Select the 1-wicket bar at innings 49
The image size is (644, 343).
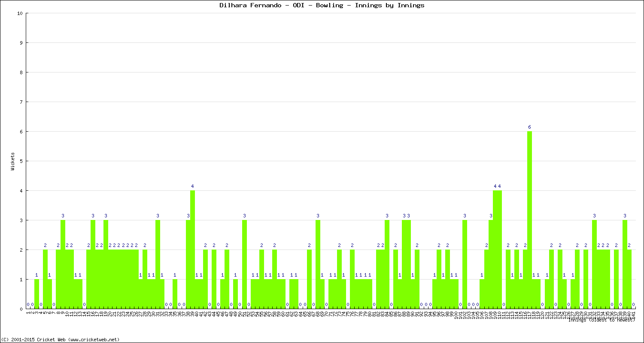point(235,294)
